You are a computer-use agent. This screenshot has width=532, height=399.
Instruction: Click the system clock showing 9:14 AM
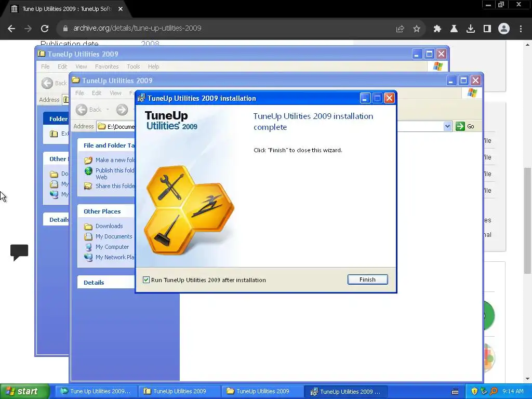point(513,392)
